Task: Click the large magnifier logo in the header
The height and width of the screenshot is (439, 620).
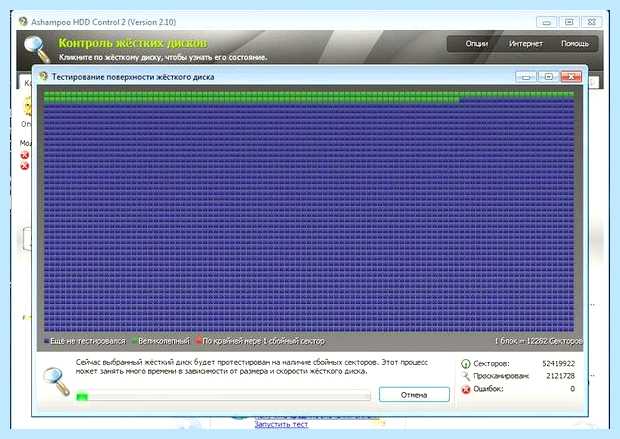Action: pyautogui.click(x=37, y=49)
